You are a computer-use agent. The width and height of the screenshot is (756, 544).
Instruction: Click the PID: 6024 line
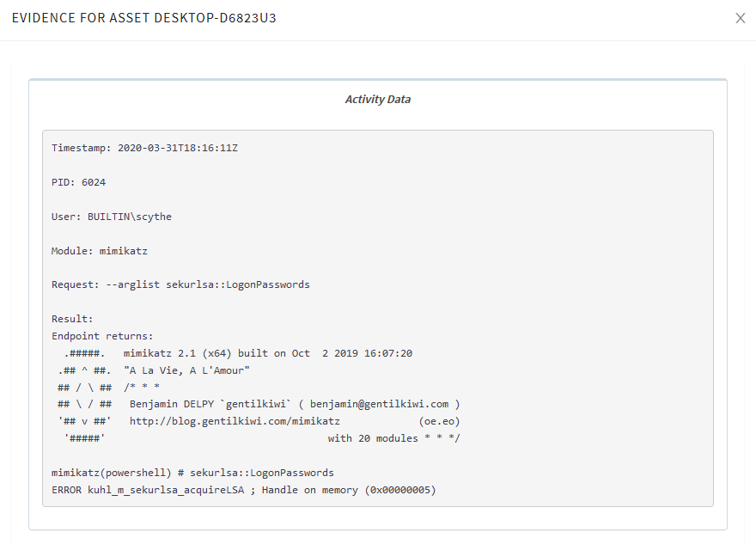coord(78,182)
